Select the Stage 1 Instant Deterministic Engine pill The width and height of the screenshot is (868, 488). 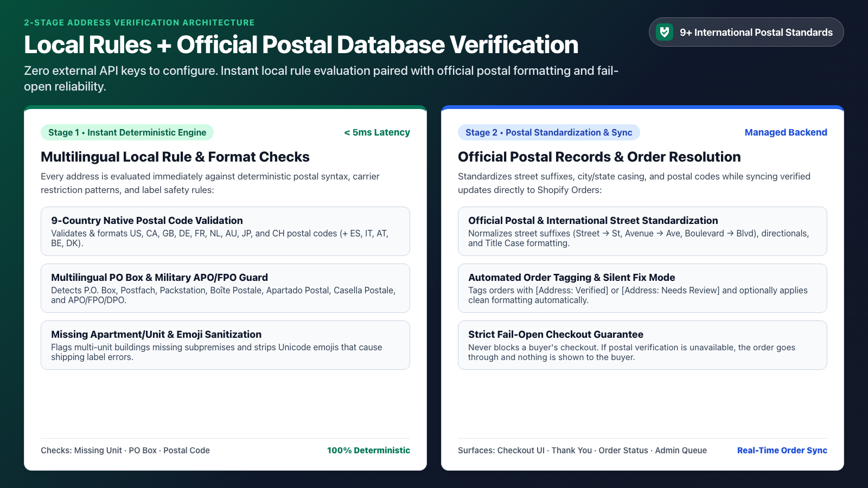coord(127,132)
